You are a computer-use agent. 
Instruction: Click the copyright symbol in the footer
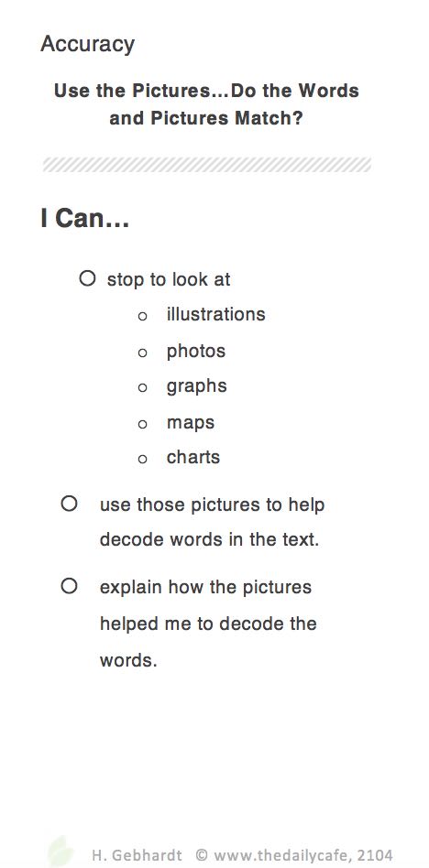pyautogui.click(x=203, y=854)
